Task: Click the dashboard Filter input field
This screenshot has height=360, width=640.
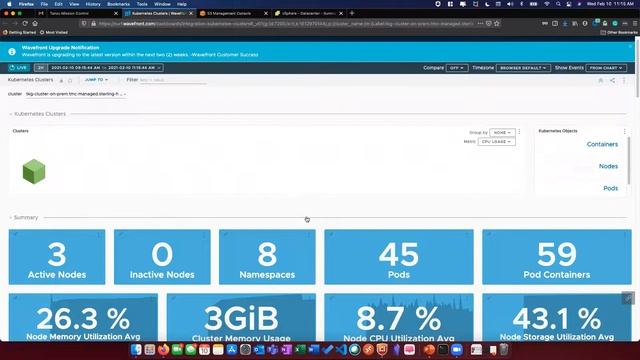Action: pos(173,80)
